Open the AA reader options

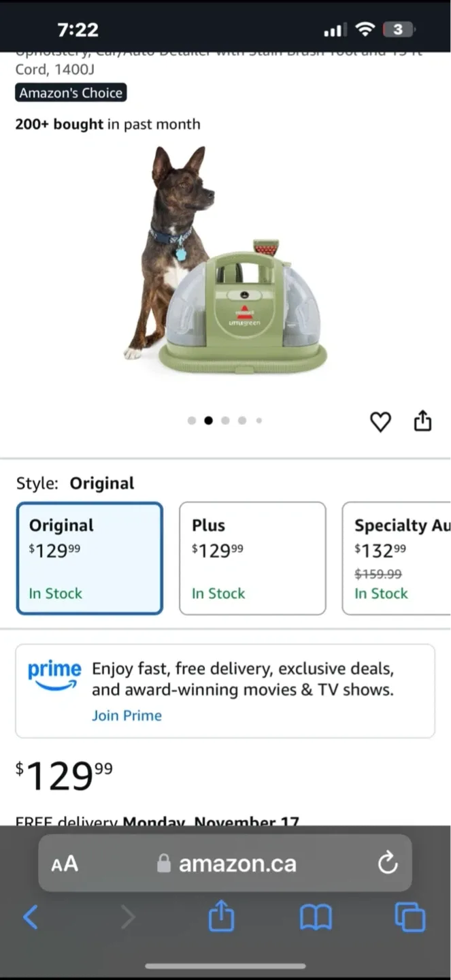click(65, 864)
